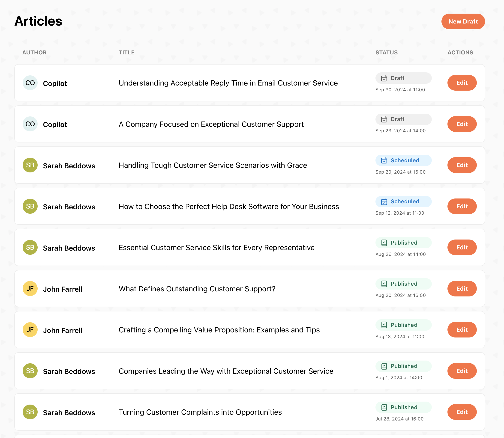Screen dimensions: 504x438
Task: Click the calendar icon in the first Draft badge
Action: point(384,78)
